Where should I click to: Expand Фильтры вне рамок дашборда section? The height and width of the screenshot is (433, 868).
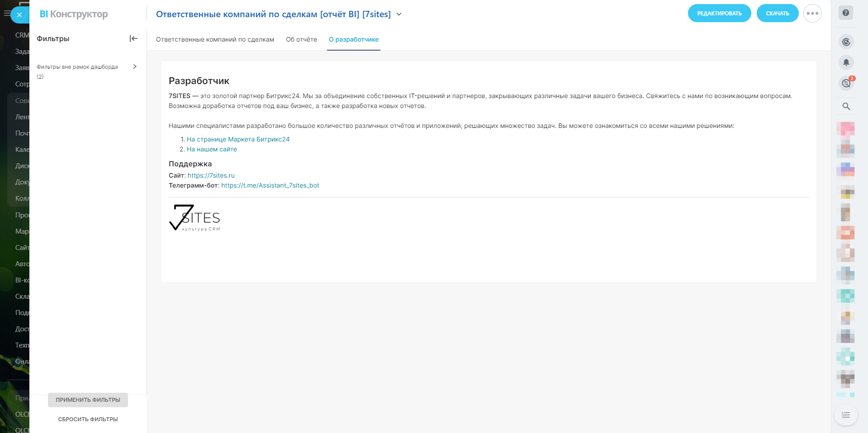pyautogui.click(x=134, y=66)
